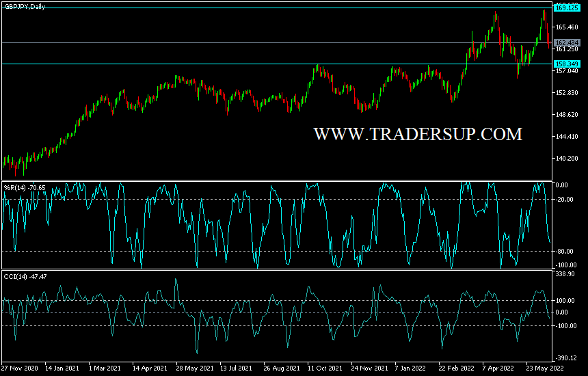Click the 140.200 price axis value

pos(567,158)
